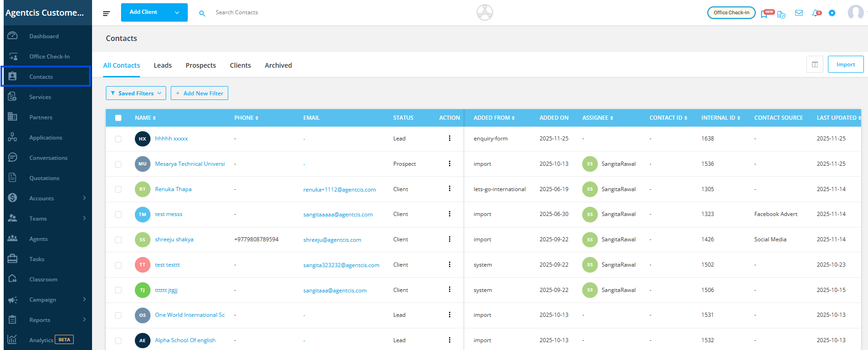Check the shreeju shakya row checkbox
868x350 pixels.
(118, 240)
